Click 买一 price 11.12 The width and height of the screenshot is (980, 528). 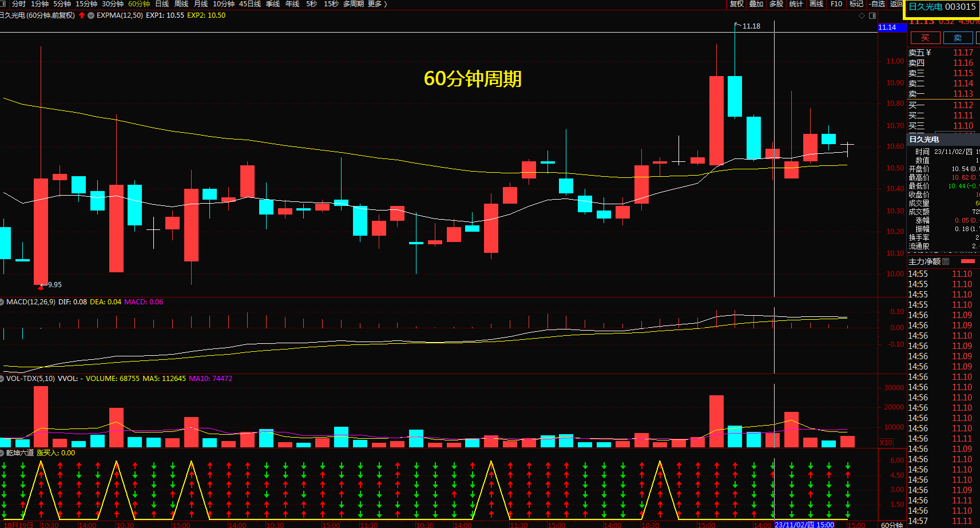click(963, 105)
